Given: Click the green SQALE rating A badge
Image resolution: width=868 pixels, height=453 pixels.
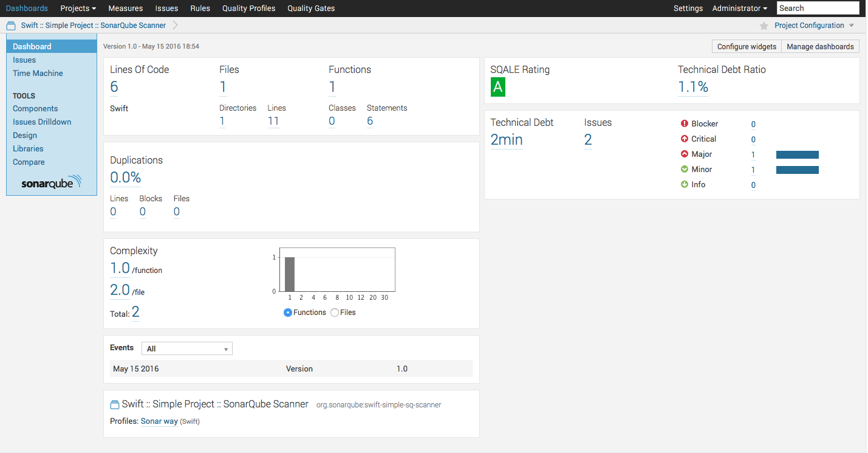Looking at the screenshot, I should tap(498, 88).
